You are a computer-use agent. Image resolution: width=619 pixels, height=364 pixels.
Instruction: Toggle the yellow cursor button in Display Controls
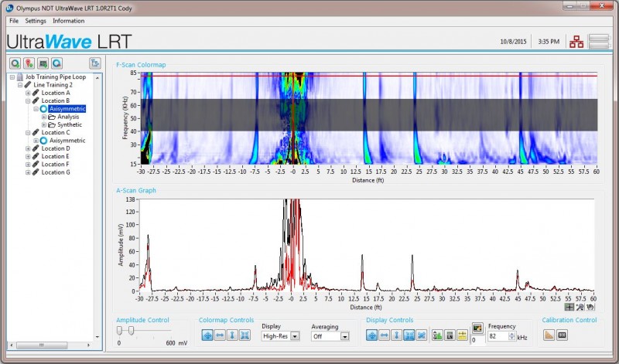462,335
